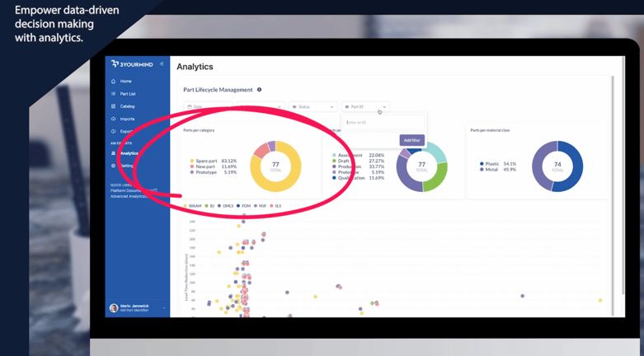Image resolution: width=644 pixels, height=356 pixels.
Task: Collapse the Part ID filter dropdown
Action: tap(365, 107)
